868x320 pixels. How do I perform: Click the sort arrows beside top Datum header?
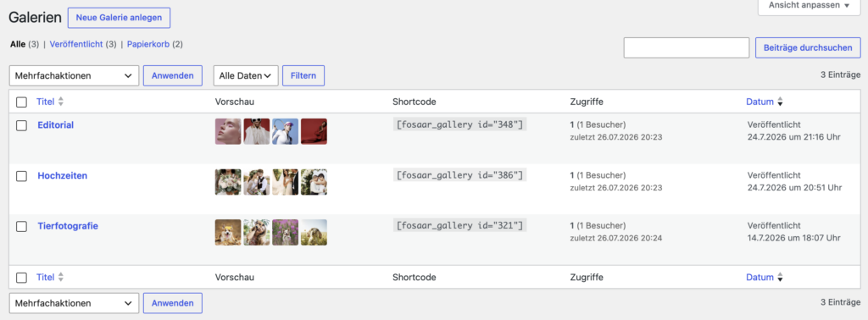click(780, 102)
